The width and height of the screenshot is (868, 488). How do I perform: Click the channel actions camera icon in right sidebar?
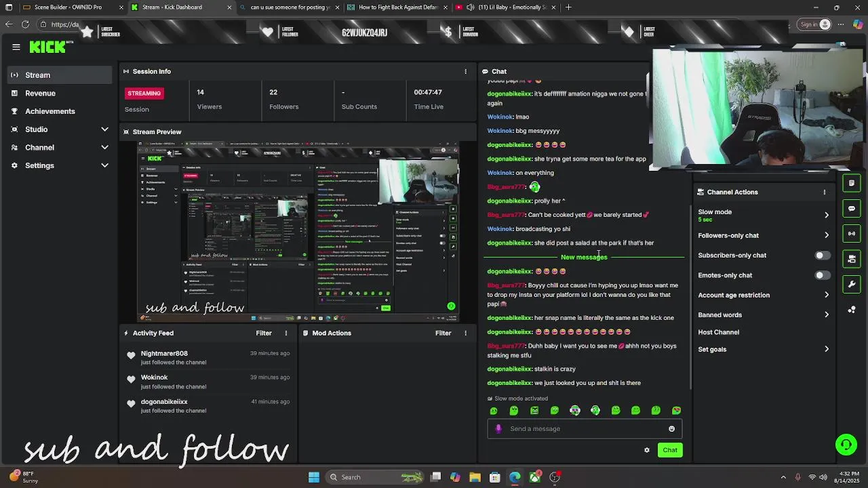click(852, 258)
